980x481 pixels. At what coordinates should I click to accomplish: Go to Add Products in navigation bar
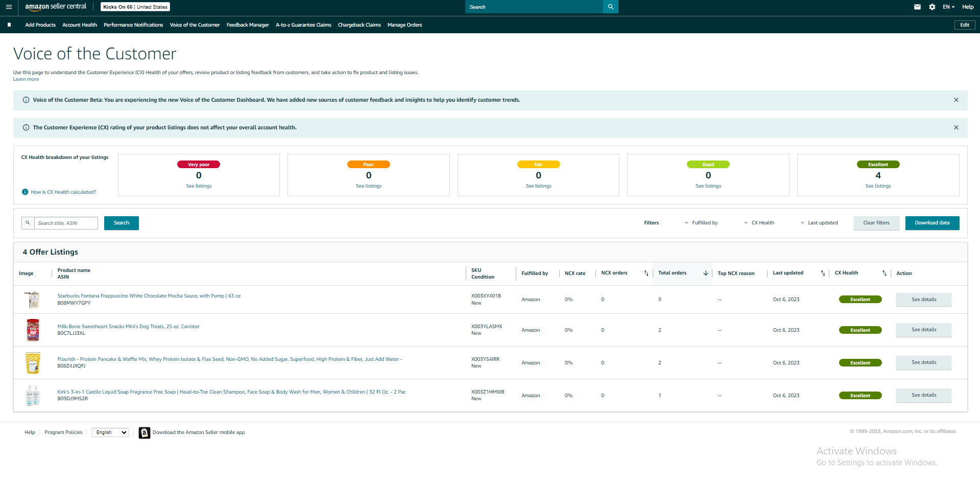coord(40,25)
